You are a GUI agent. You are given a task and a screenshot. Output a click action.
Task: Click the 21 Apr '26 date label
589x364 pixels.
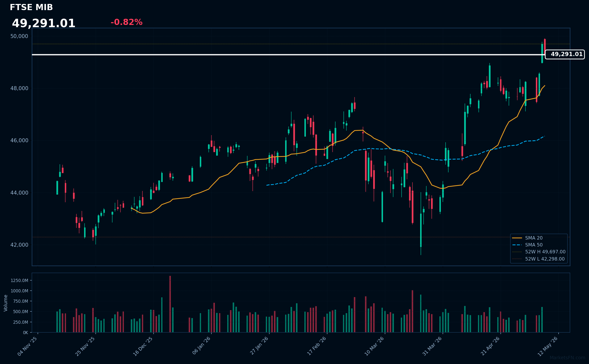click(x=490, y=346)
